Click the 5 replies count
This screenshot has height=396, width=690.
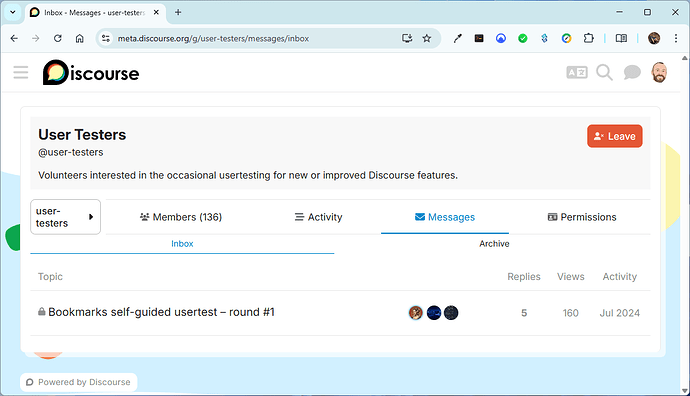[x=524, y=313]
